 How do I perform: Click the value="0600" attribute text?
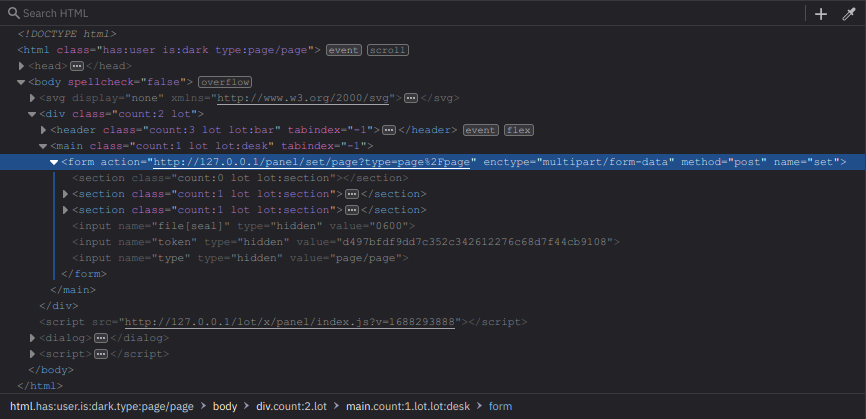coord(369,226)
